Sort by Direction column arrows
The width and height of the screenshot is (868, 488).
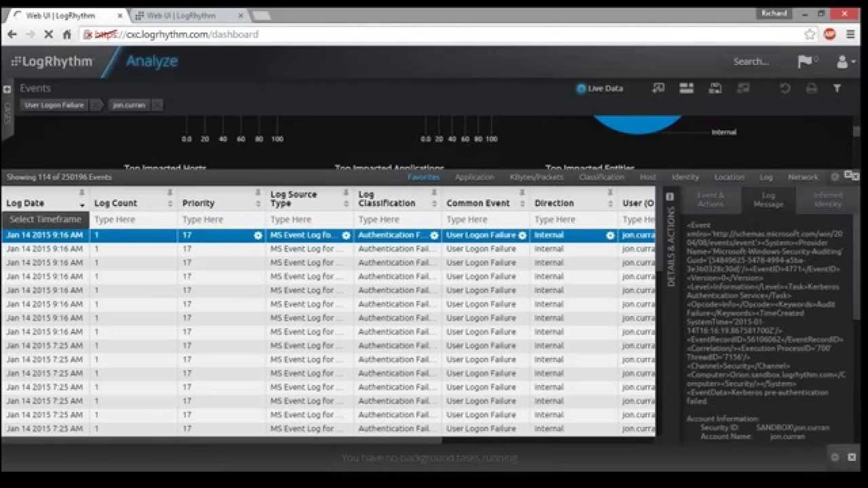pyautogui.click(x=611, y=204)
